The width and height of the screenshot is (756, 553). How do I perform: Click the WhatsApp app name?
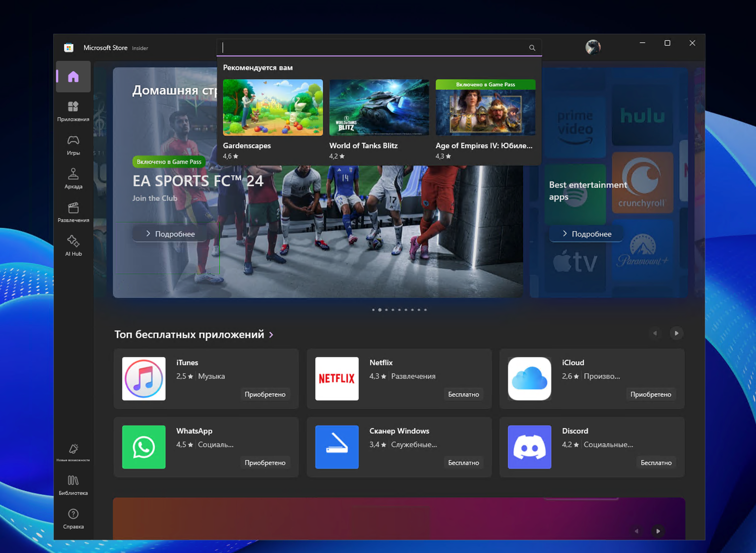194,431
